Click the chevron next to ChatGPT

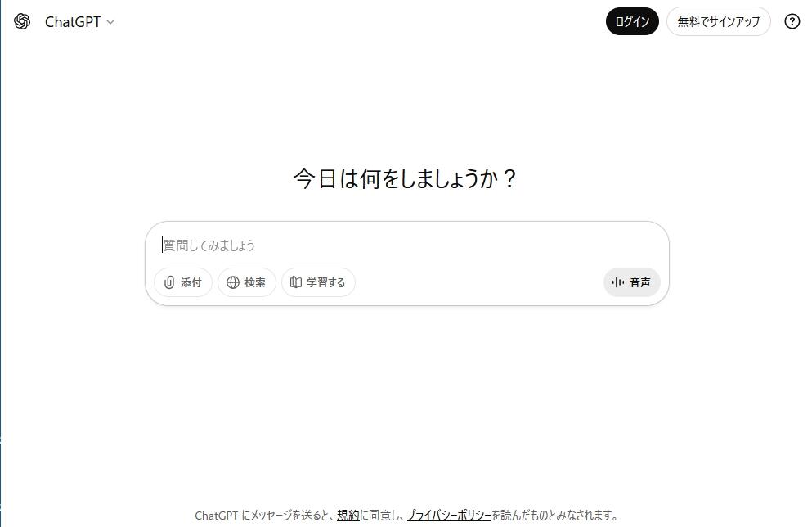(x=110, y=22)
